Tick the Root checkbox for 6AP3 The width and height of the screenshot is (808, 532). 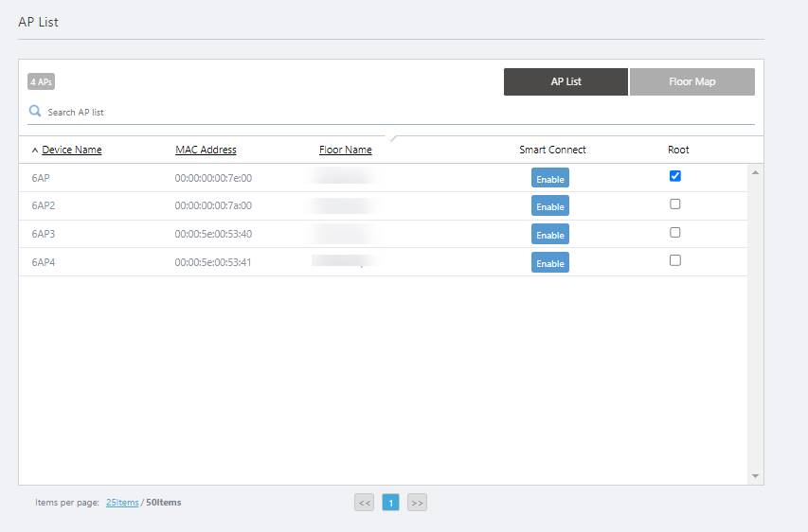coord(675,233)
